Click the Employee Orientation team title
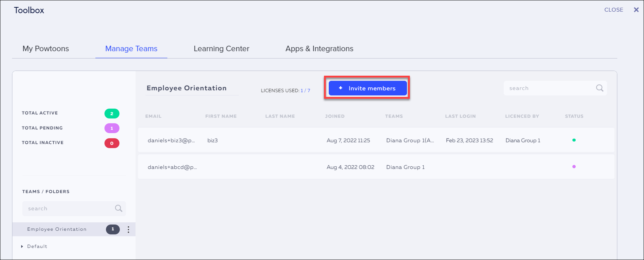This screenshot has height=260, width=644. tap(187, 88)
